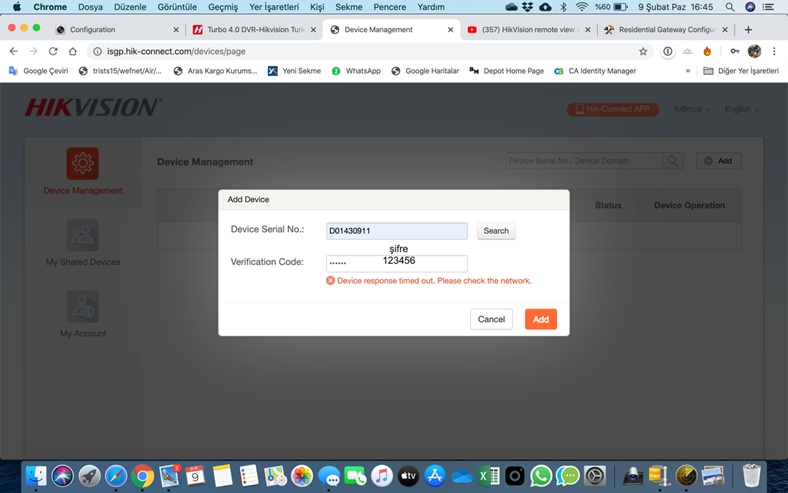Expand the user account dropdown
This screenshot has width=788, height=493.
click(x=692, y=109)
